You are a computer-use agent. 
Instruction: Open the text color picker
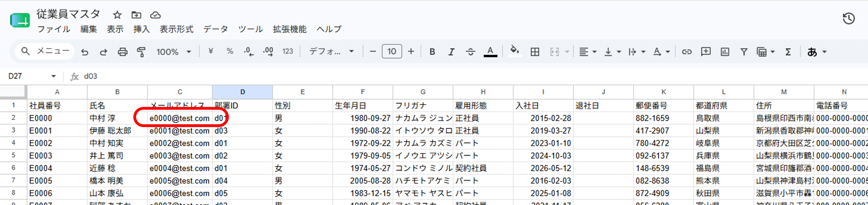click(490, 51)
